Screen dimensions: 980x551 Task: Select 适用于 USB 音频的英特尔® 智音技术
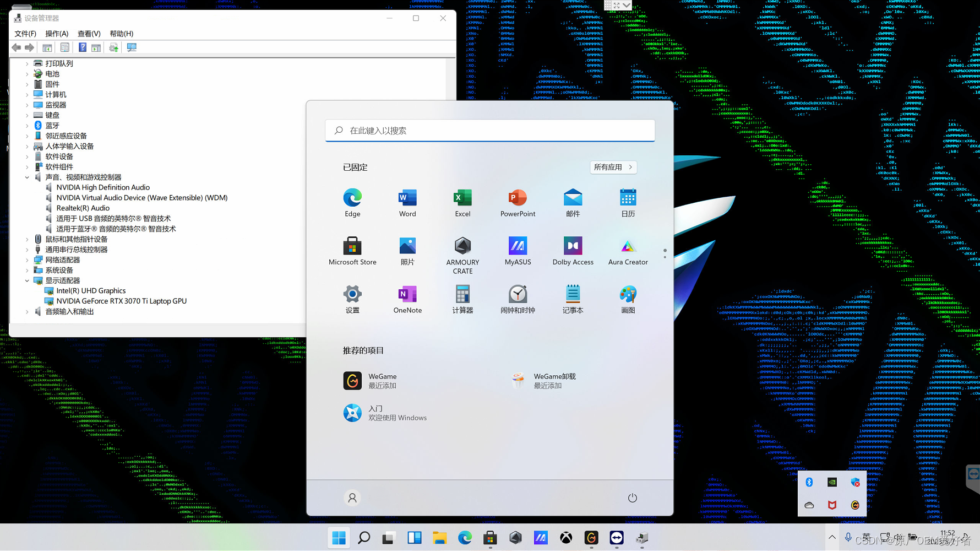(x=113, y=219)
